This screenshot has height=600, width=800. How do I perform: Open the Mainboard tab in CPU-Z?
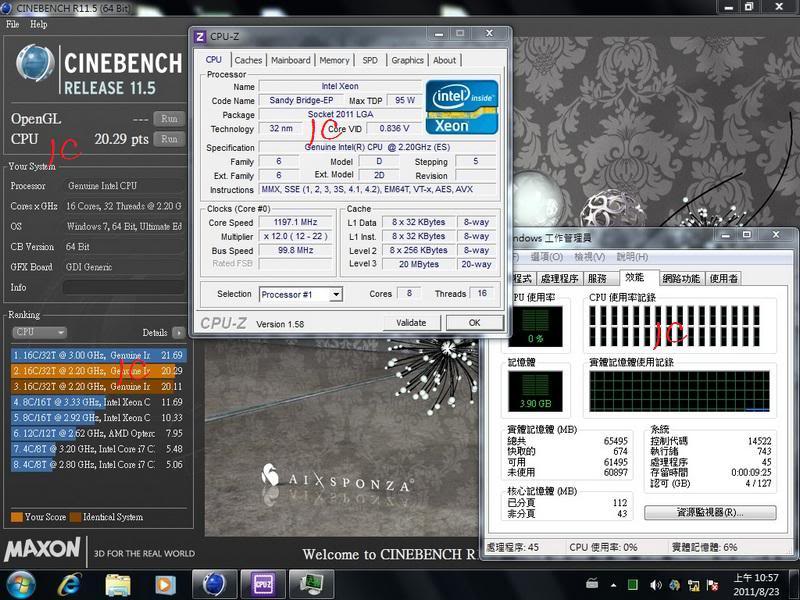pyautogui.click(x=290, y=60)
